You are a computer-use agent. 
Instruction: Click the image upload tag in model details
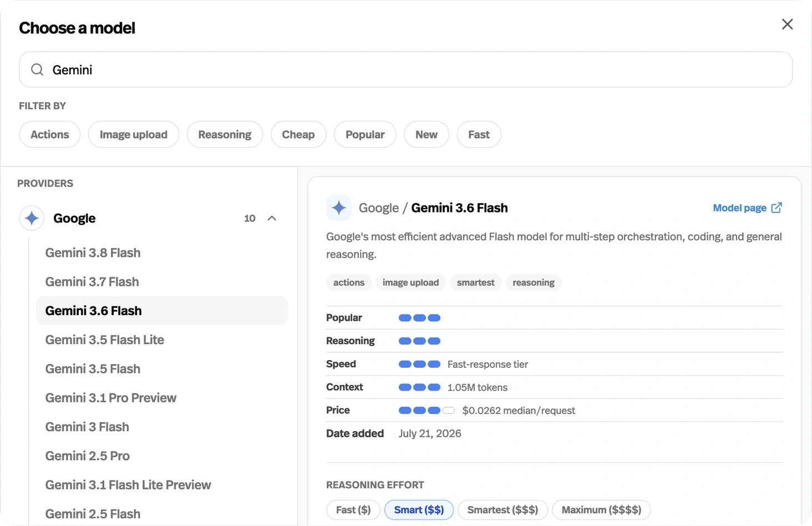[410, 282]
